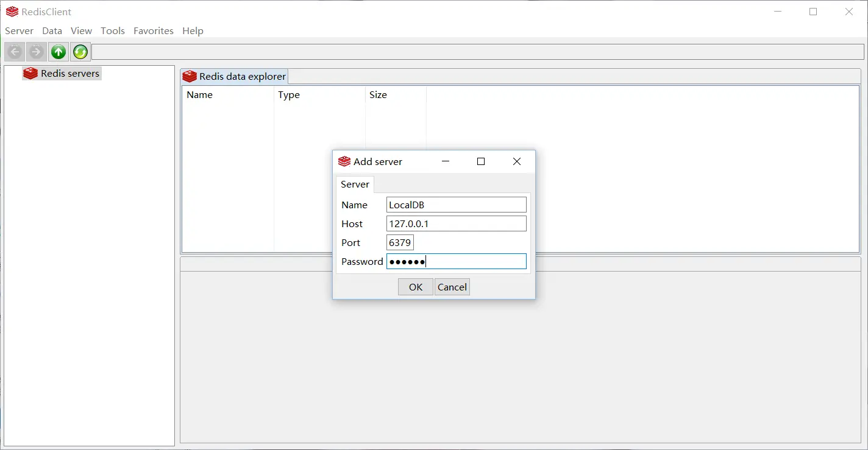Focus the Port field showing 6379
This screenshot has height=450, width=868.
pos(400,242)
